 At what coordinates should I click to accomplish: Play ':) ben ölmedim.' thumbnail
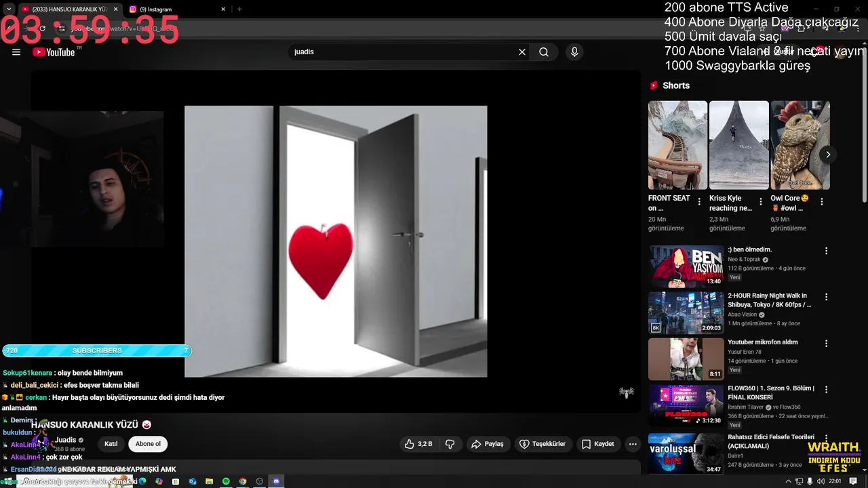[686, 266]
